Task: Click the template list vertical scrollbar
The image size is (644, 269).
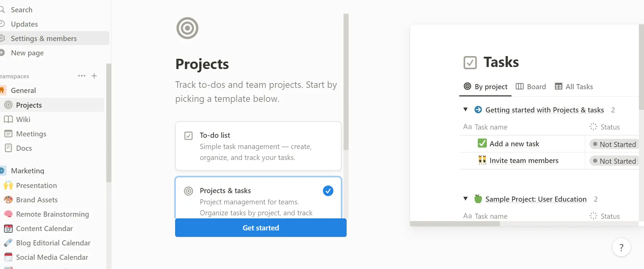Action: coord(346,82)
